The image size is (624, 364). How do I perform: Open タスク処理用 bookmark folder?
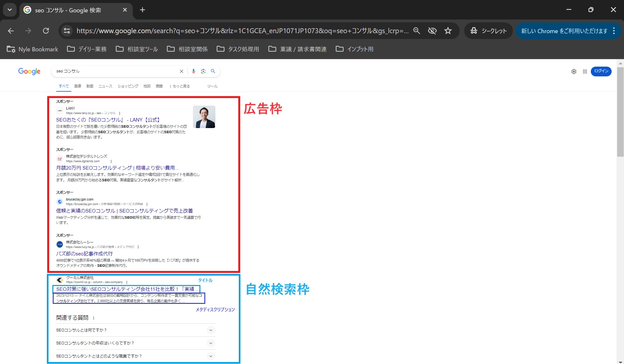coord(238,49)
